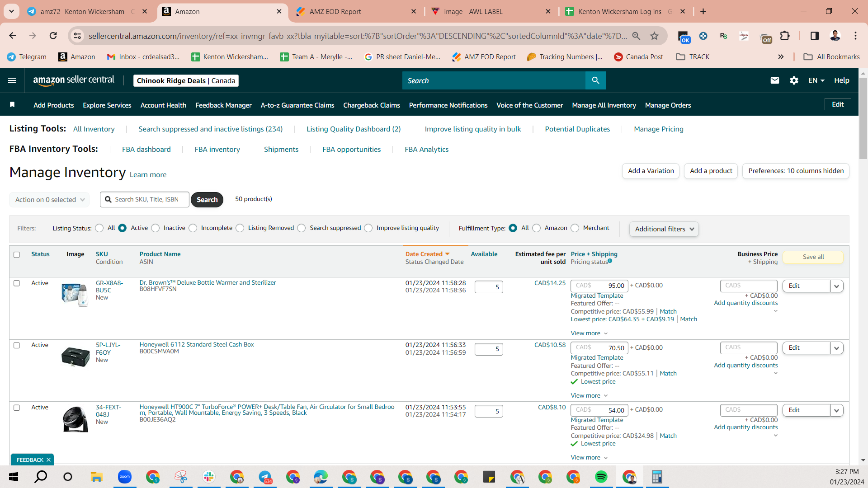Click the available quantity field for Dr. Brown's row
Viewport: 868px width, 488px height.
coord(489,287)
